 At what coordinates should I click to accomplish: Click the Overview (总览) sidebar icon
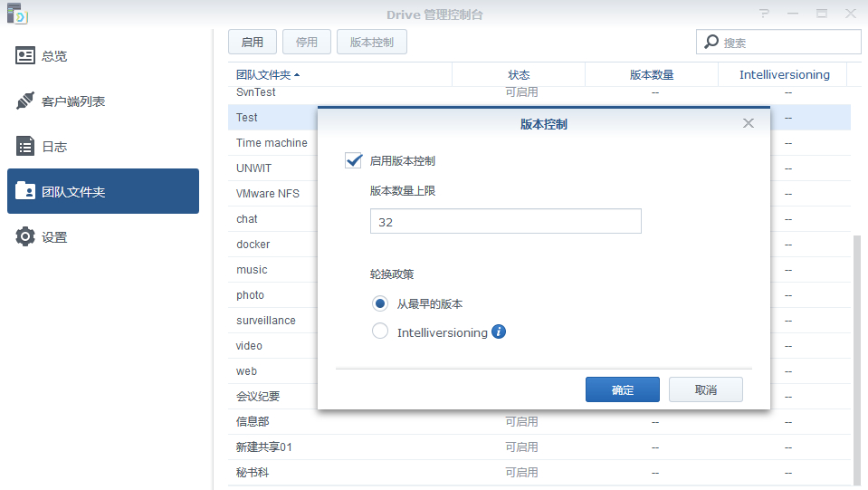click(x=25, y=56)
